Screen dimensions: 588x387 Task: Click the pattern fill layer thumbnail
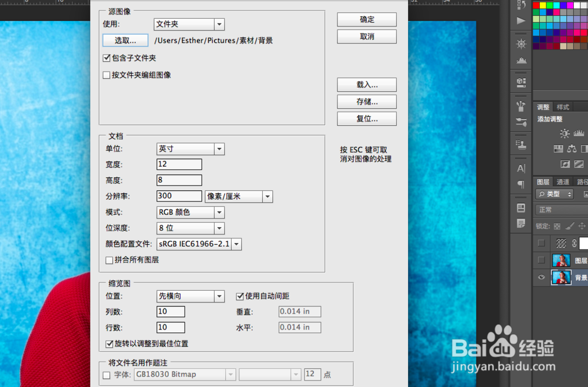[x=561, y=243]
